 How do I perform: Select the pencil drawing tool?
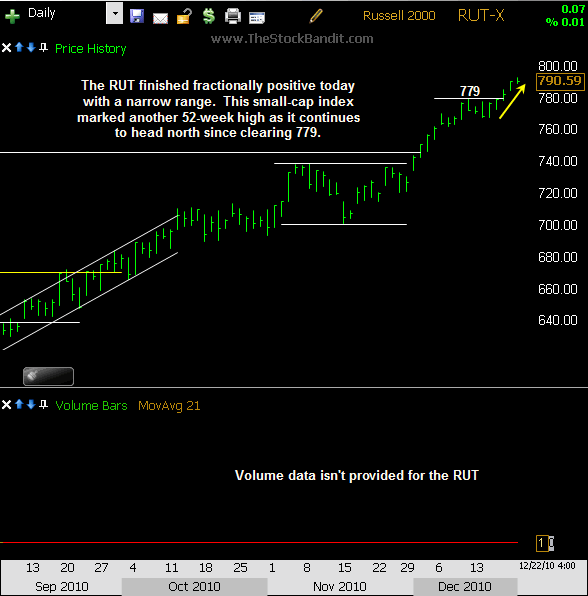[316, 16]
